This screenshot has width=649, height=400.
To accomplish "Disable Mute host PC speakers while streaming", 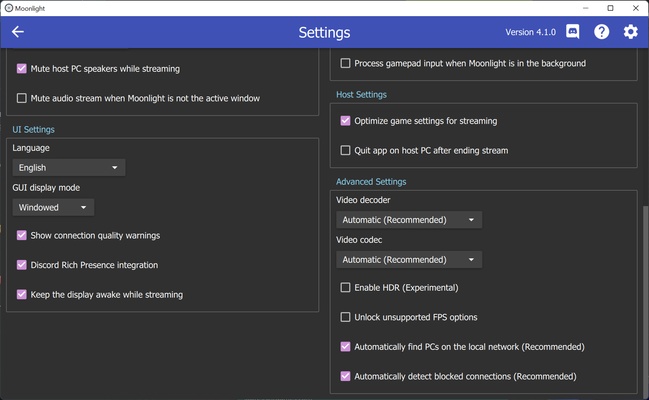I will [22, 69].
